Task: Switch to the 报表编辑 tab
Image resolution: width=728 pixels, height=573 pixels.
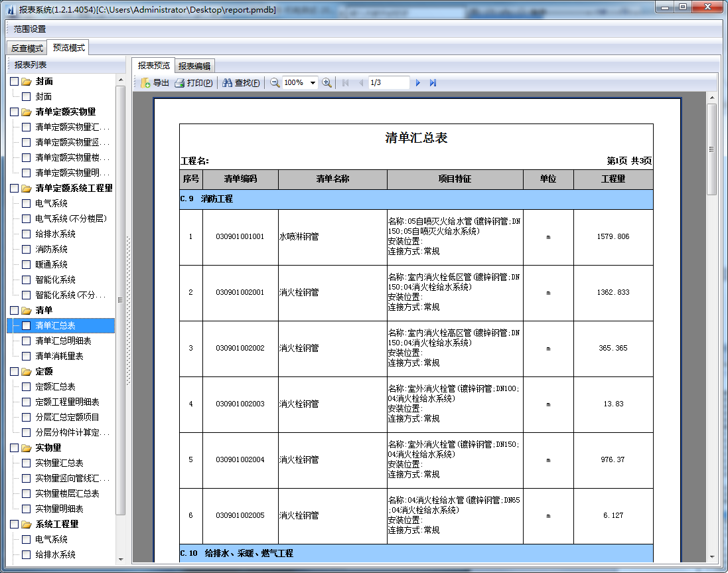Action: click(x=194, y=66)
